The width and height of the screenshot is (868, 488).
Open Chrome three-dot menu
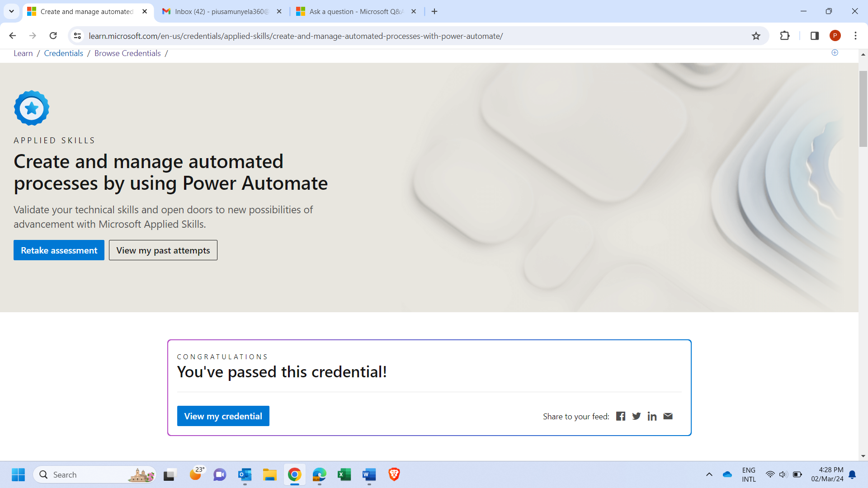tap(855, 36)
